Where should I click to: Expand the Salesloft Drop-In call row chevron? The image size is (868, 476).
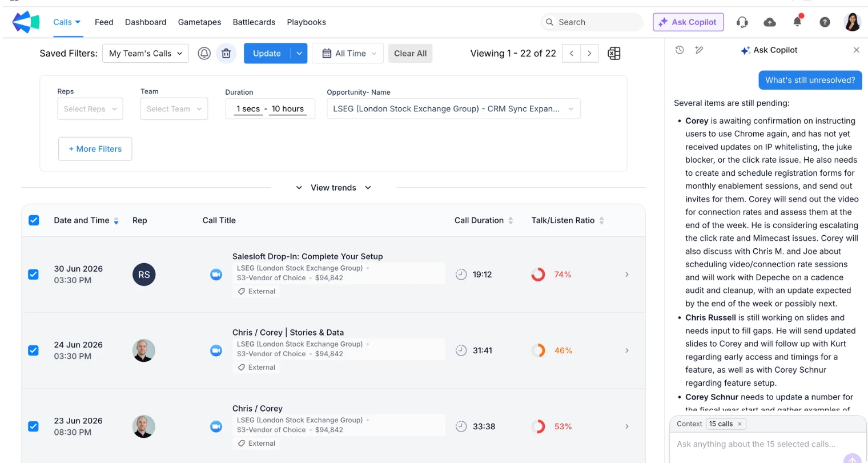(627, 275)
